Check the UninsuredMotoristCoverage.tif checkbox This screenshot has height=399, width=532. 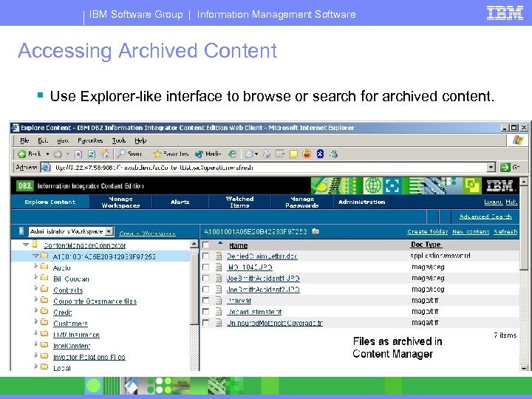pos(205,323)
